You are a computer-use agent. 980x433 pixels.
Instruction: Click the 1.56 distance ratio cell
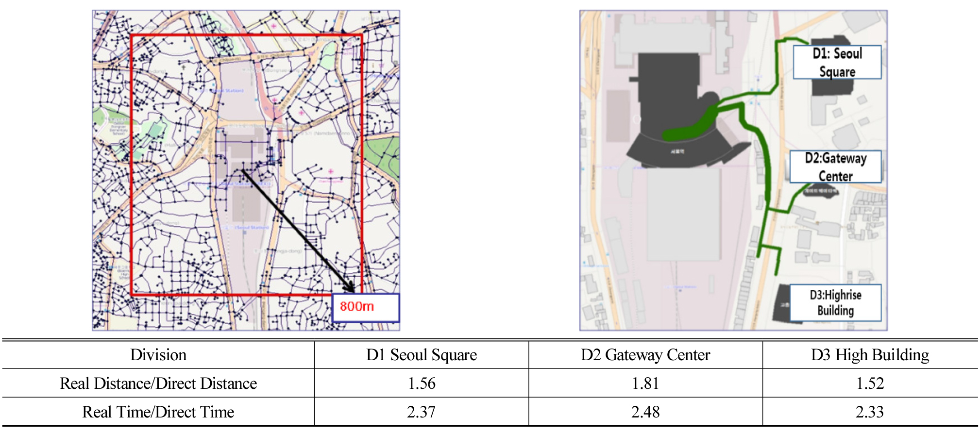point(422,383)
